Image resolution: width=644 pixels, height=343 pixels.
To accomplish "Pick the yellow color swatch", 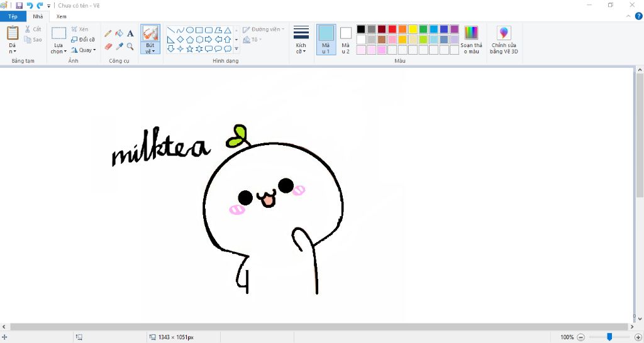I will [413, 29].
